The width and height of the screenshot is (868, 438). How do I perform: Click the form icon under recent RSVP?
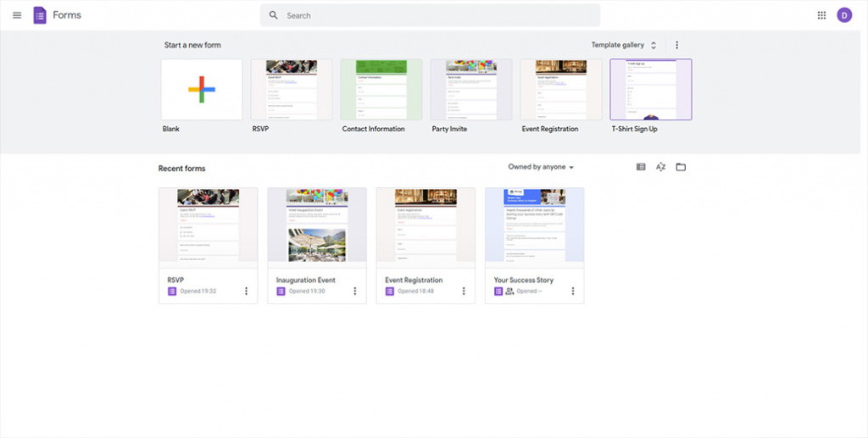172,291
